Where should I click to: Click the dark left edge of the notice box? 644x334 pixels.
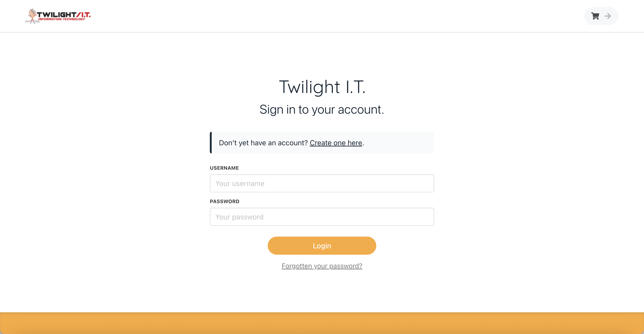211,143
